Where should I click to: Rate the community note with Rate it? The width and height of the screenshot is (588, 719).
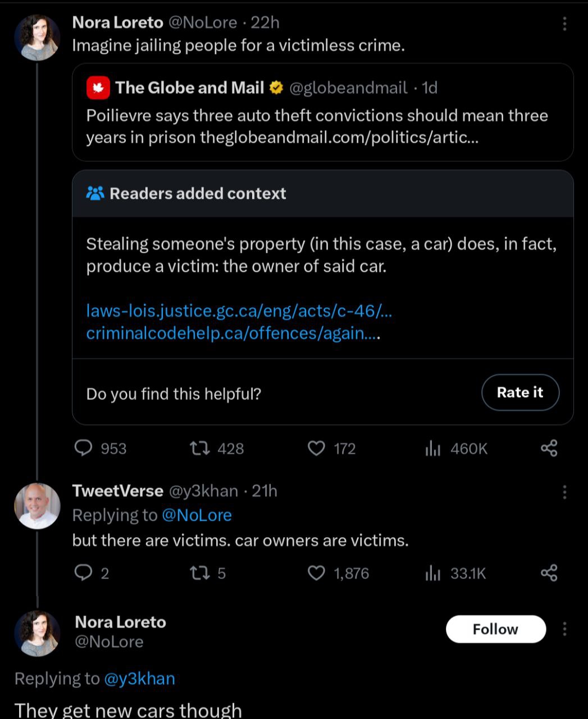tap(519, 393)
